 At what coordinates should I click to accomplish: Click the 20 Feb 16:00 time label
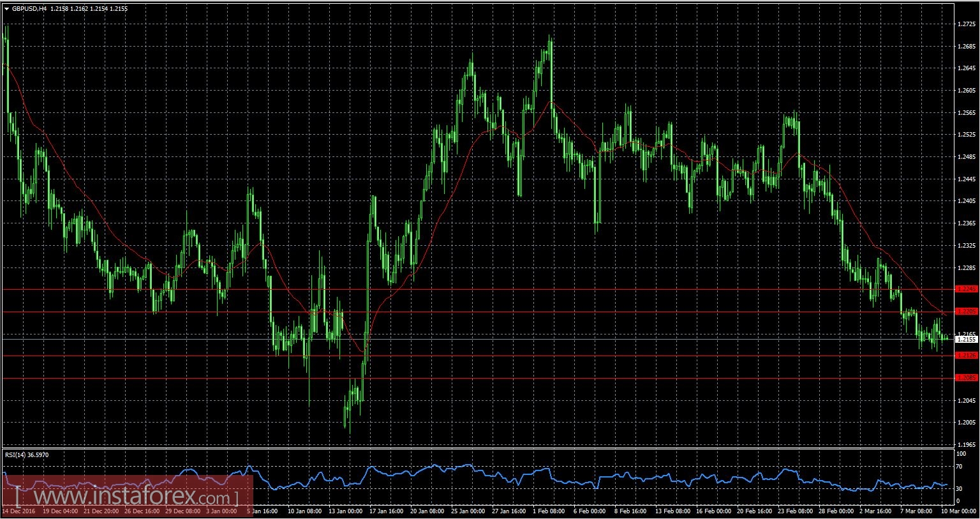754,511
